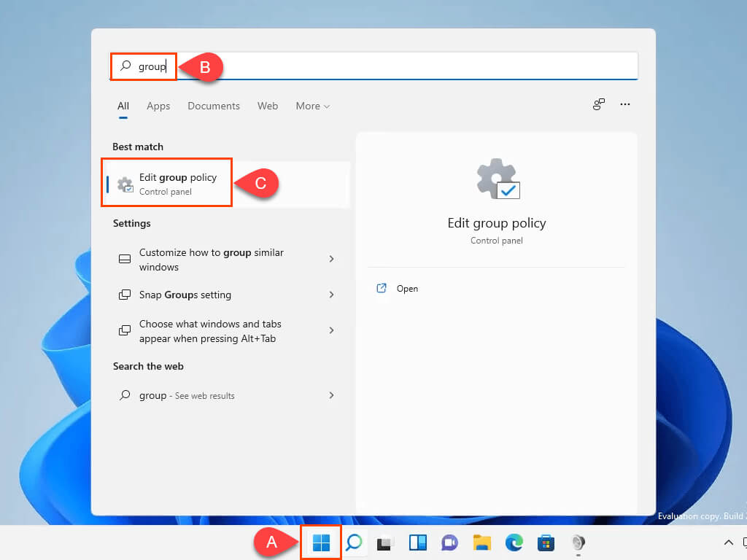
Task: Open the three-dot options menu
Action: (x=625, y=104)
